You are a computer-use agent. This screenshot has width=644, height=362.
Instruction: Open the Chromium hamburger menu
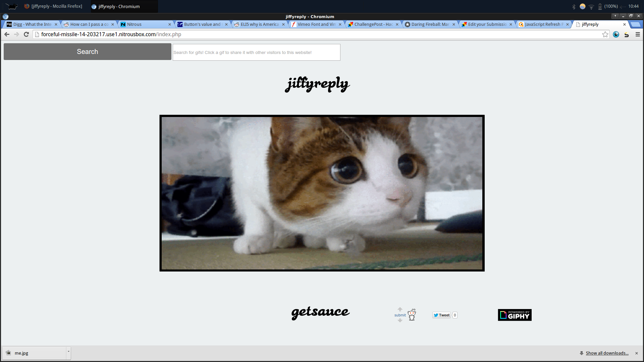[638, 35]
